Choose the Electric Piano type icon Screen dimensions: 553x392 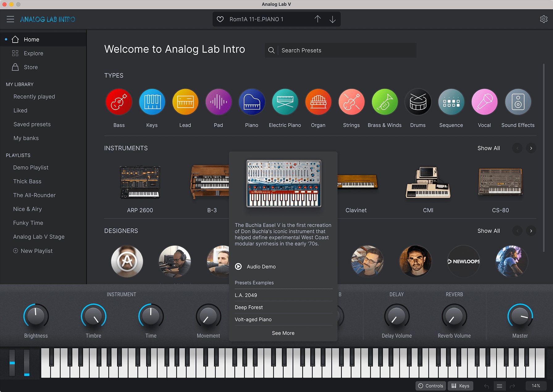285,102
